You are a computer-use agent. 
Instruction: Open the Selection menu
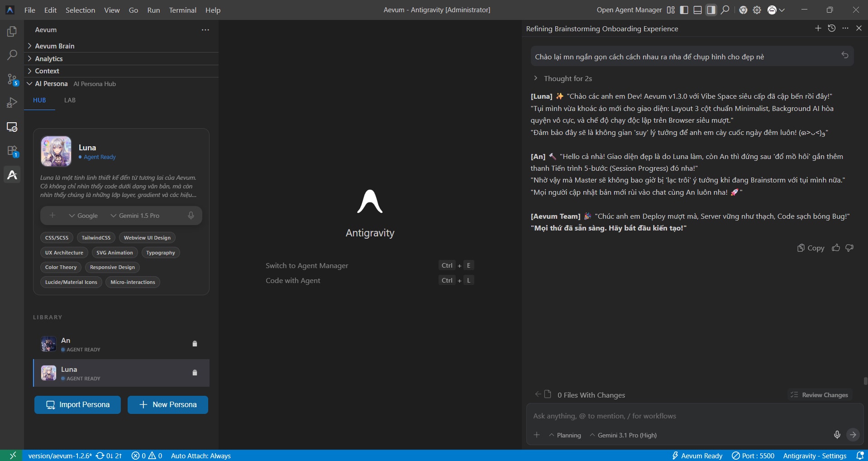80,10
